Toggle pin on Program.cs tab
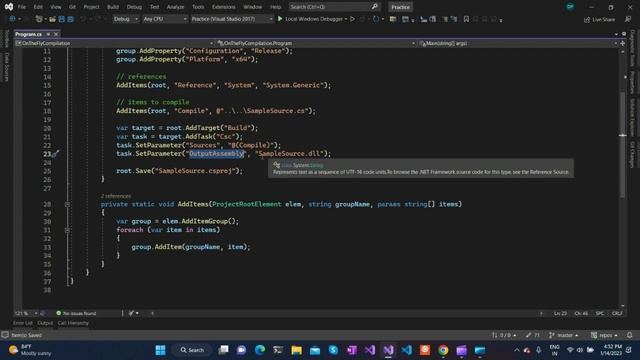Screen dimensions: 640x360 [x=48, y=34]
